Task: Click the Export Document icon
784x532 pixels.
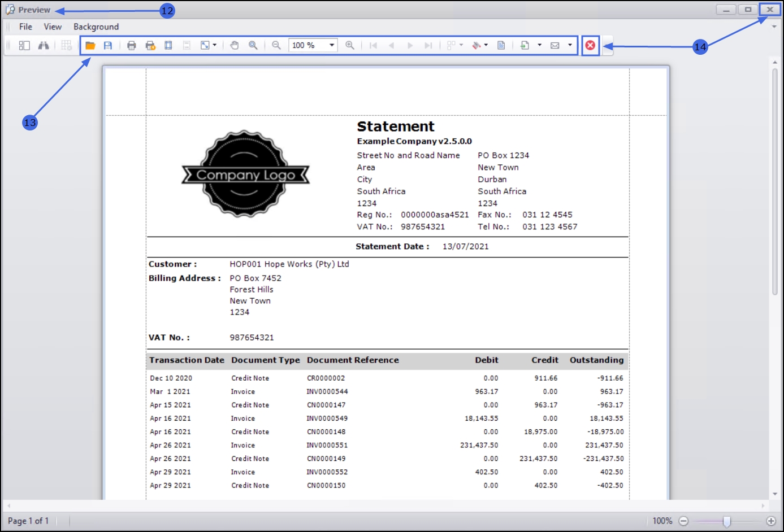Action: [x=525, y=45]
